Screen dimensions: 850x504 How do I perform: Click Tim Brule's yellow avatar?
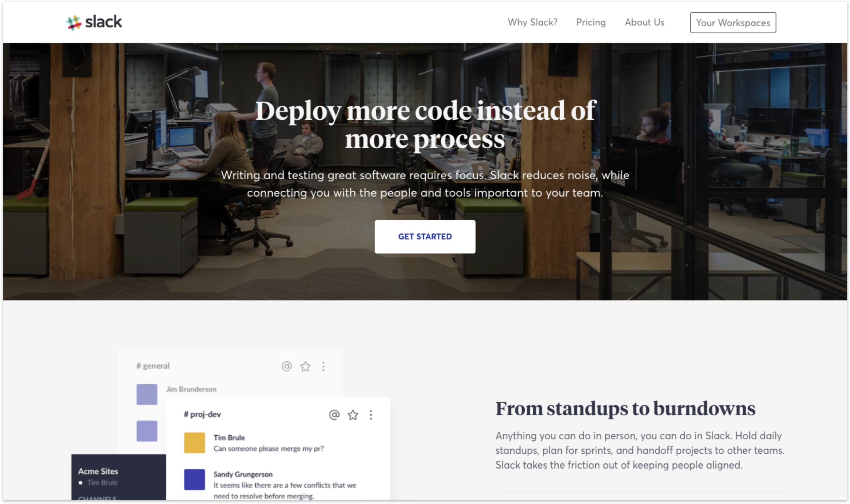coord(194,443)
